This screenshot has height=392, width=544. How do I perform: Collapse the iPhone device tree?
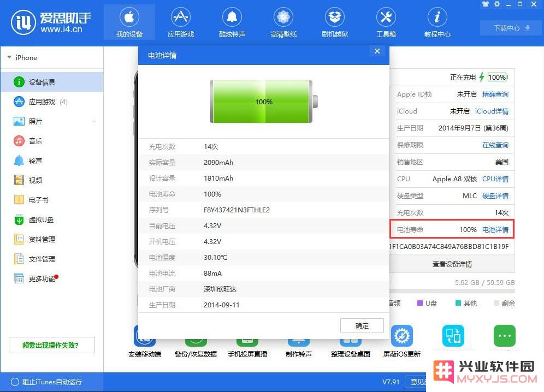(9, 57)
